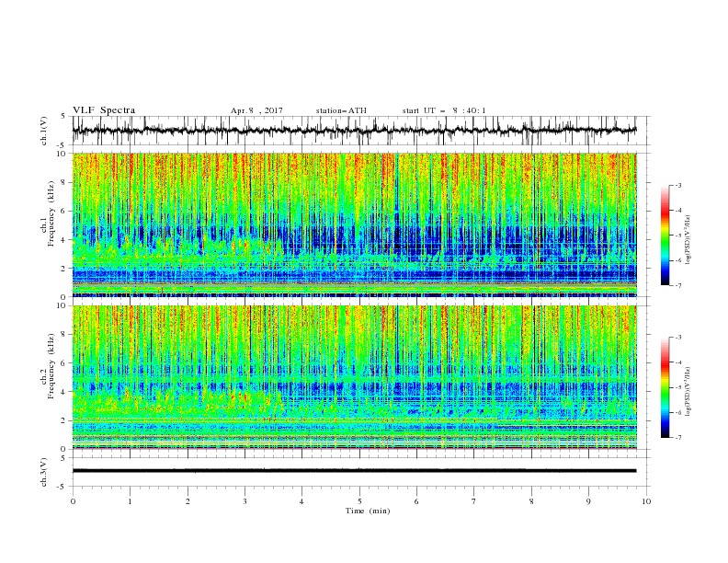Click the '-7' value on the lower color bar
The image size is (728, 563).
click(677, 438)
